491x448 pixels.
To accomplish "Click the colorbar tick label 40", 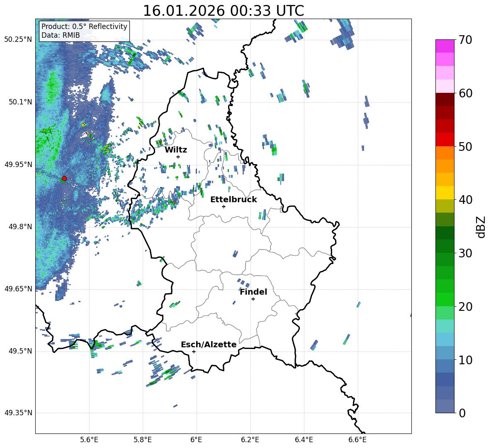I will (x=465, y=200).
